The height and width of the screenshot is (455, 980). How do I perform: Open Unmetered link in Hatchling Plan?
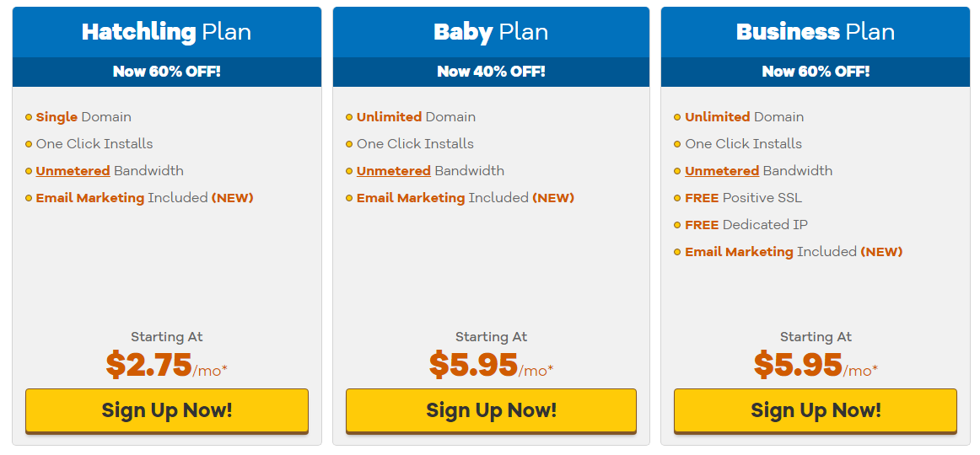point(73,171)
